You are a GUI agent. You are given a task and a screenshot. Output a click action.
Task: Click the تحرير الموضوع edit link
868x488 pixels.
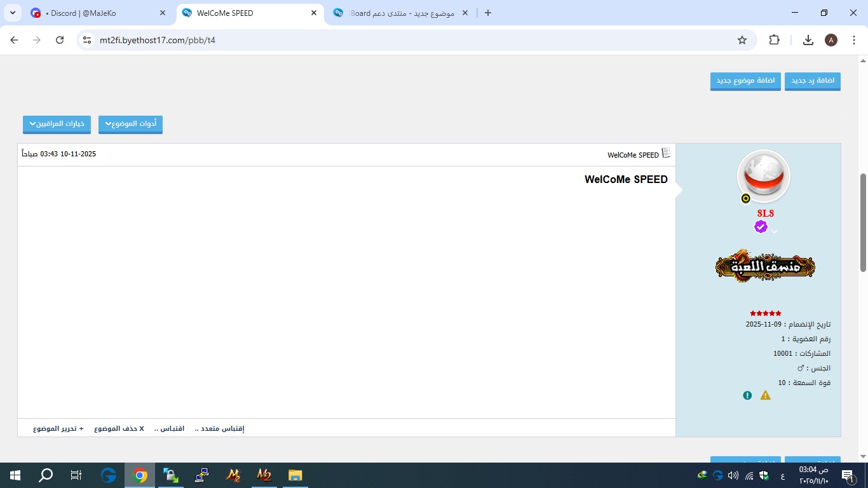pos(58,428)
